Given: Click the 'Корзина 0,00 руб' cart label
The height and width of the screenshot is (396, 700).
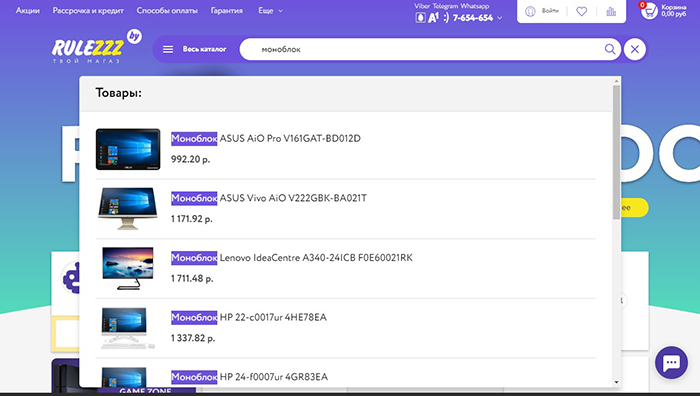Looking at the screenshot, I should (x=674, y=11).
